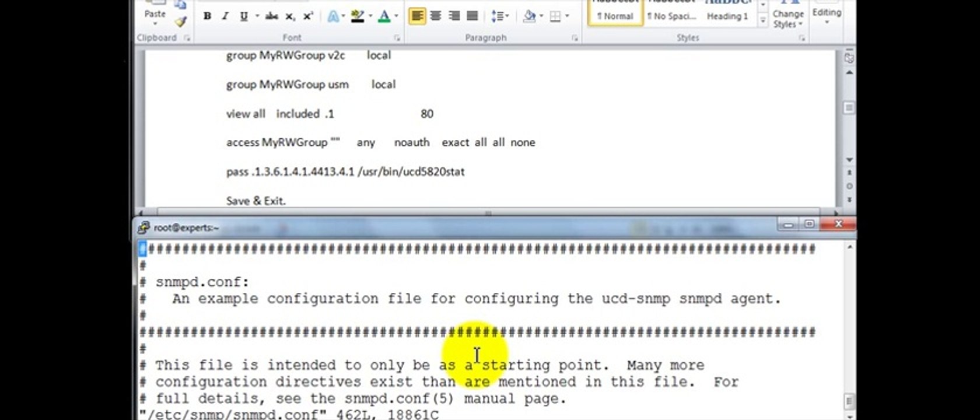
Task: Open borders dropdown arrow
Action: pos(567,16)
